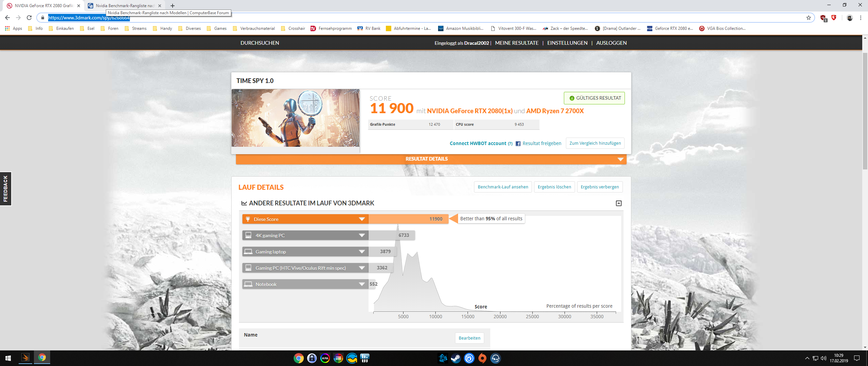Click the Uplay taskbar icon

(469, 358)
